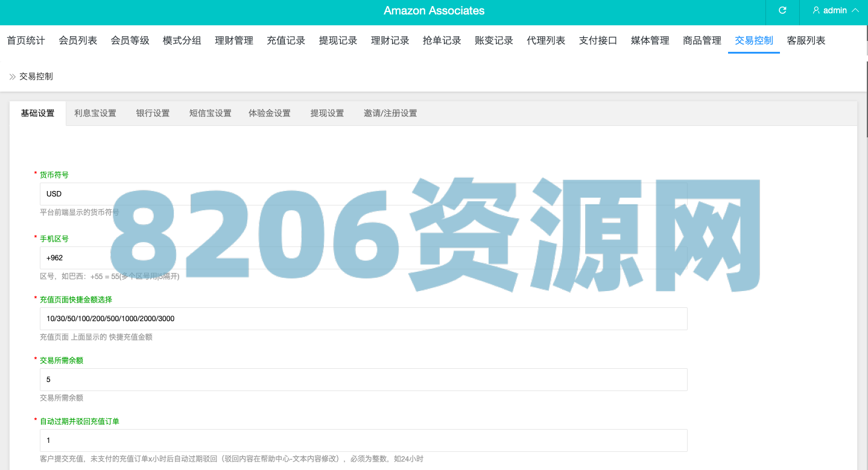Switch to the 利息宝设置 tab
The height and width of the screenshot is (470, 868).
coord(95,113)
